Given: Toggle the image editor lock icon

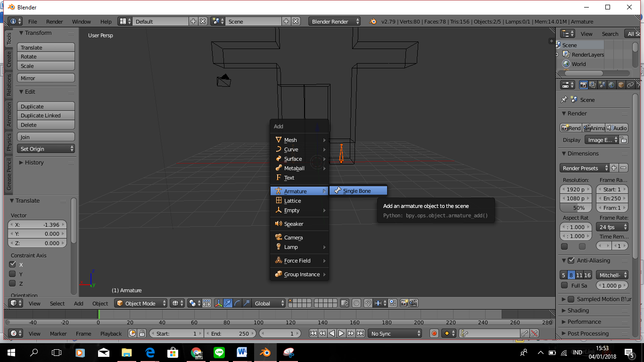Looking at the screenshot, I should (624, 140).
